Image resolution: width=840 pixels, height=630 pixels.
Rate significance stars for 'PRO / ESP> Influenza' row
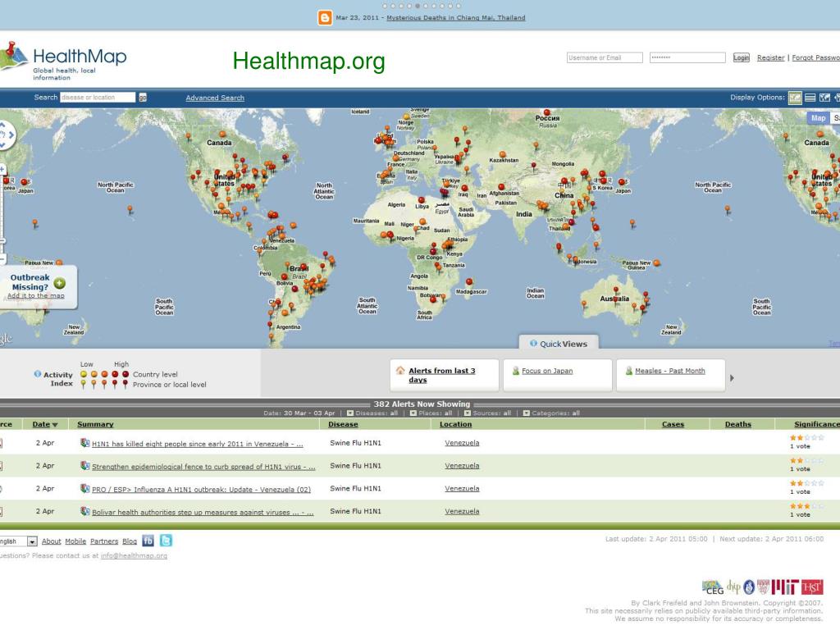click(x=807, y=483)
